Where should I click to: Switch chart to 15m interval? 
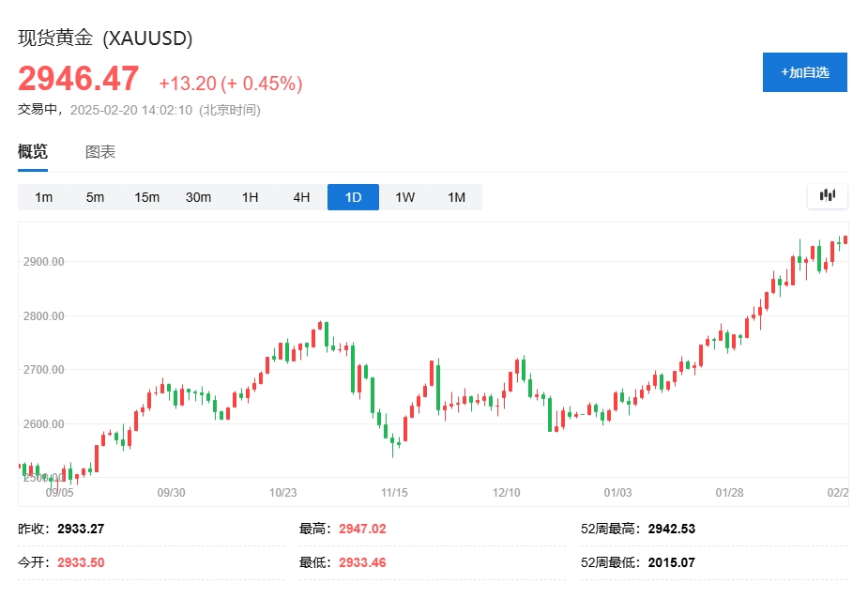[146, 197]
